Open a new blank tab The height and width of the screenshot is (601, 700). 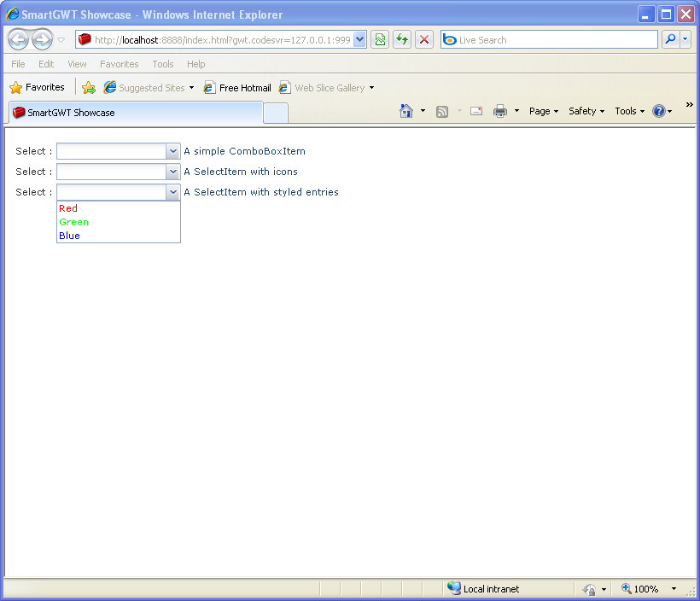coord(276,113)
